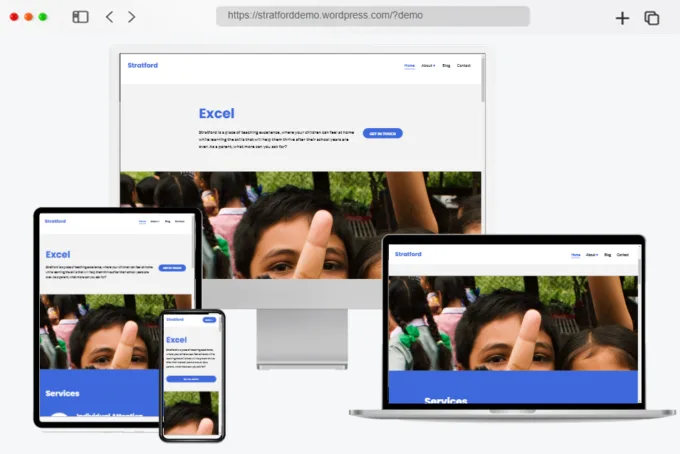
Task: Go back with the browser back arrow
Action: pos(109,17)
